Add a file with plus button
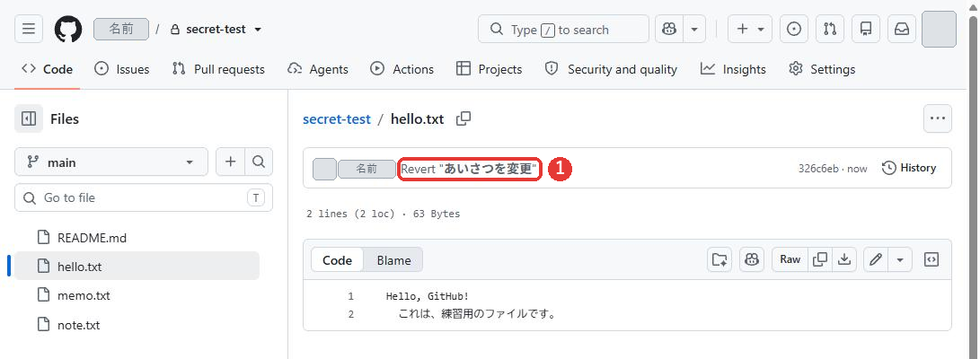Viewport: 980px width, 359px height. (x=231, y=162)
